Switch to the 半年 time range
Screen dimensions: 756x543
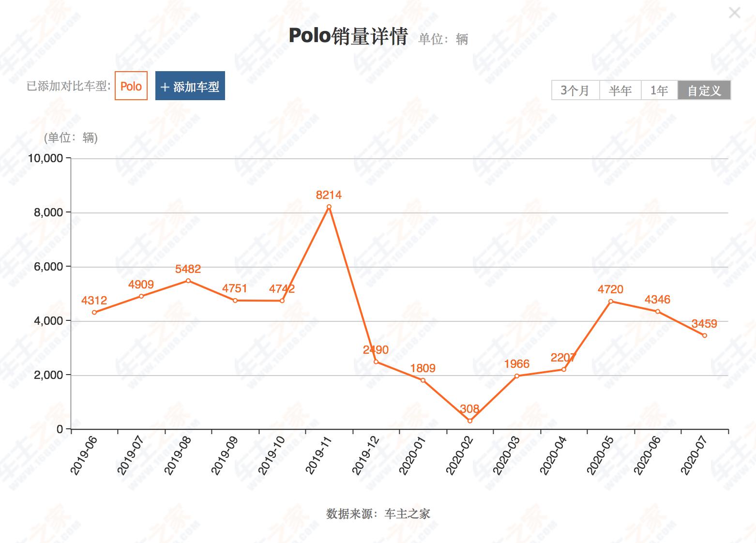click(x=620, y=90)
